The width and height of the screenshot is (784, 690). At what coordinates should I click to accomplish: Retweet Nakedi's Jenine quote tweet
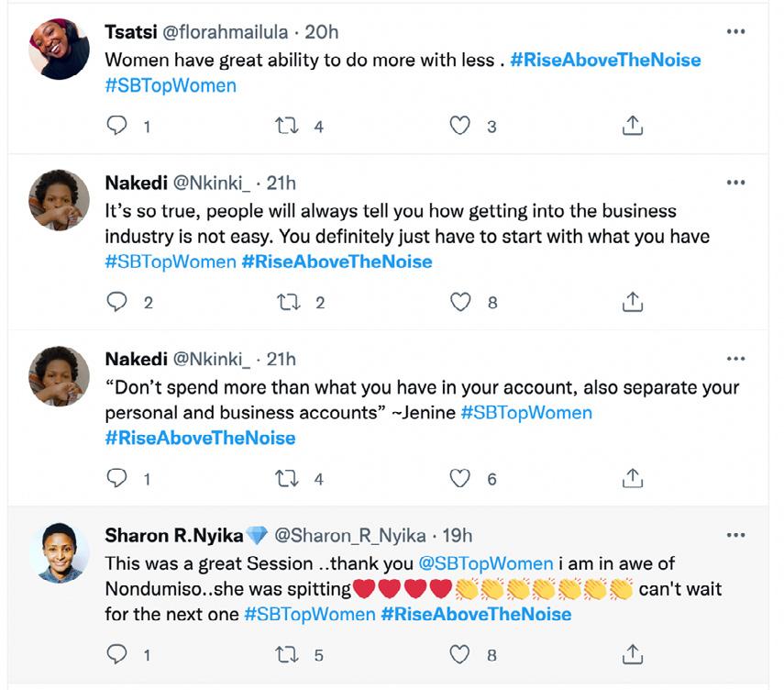tap(287, 478)
